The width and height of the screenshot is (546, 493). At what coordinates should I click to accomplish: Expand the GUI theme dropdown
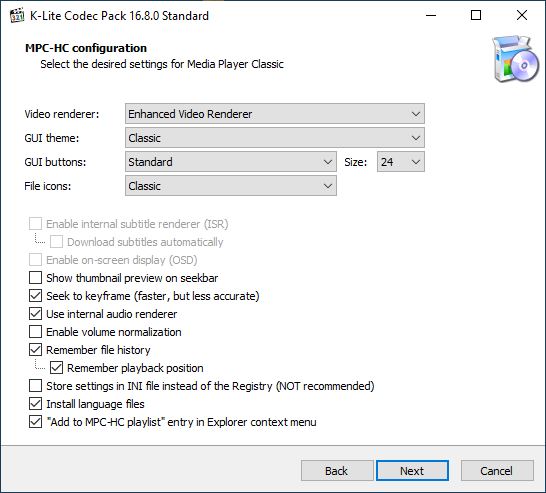coord(275,138)
